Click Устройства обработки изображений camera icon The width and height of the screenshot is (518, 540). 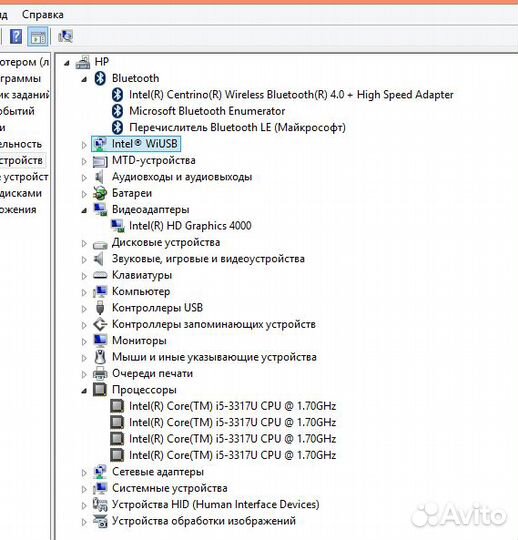(100, 521)
